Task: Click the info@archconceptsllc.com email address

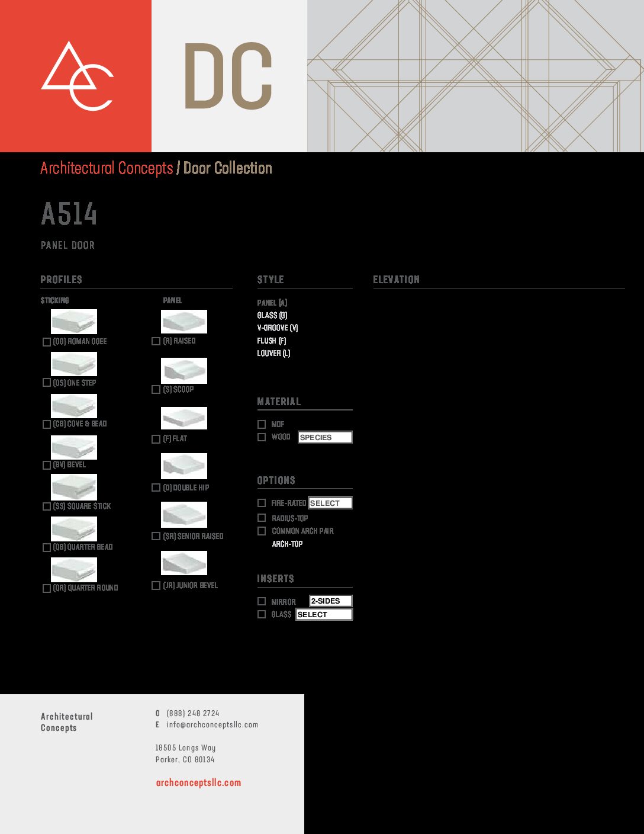Action: click(x=212, y=724)
